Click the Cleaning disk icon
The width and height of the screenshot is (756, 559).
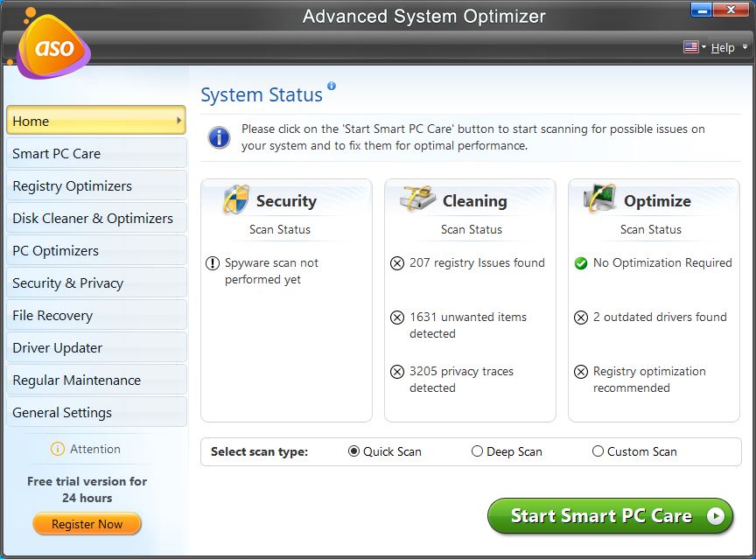pos(417,198)
